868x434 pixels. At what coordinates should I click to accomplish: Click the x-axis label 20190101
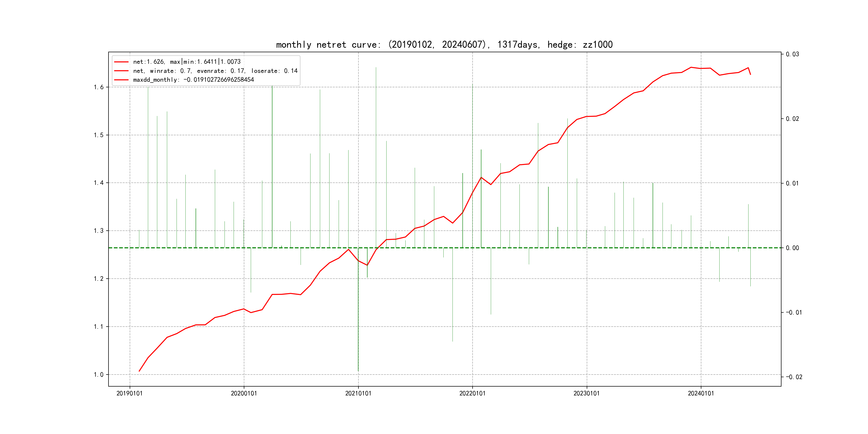click(x=129, y=393)
